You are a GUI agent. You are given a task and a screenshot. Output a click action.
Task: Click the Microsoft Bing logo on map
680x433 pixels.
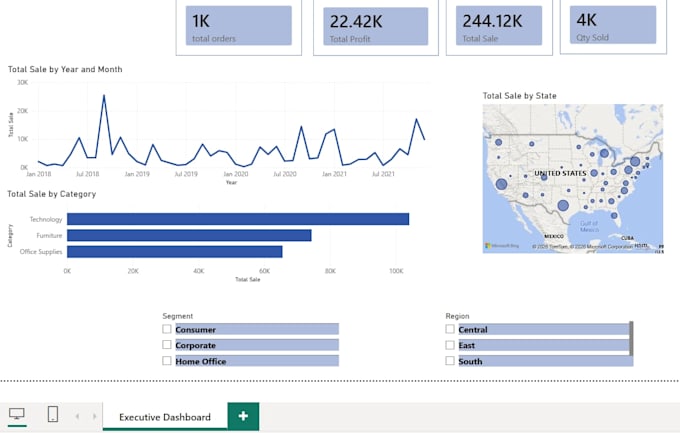click(502, 246)
